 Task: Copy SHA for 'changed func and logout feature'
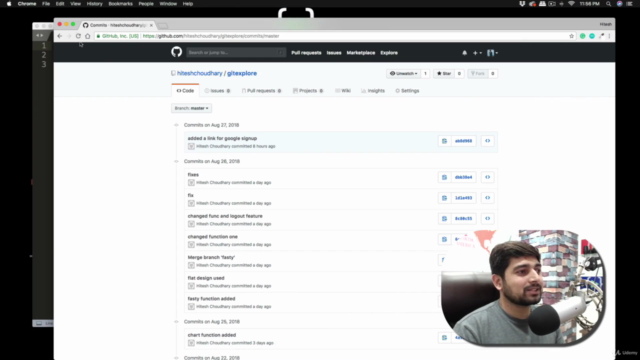point(444,218)
